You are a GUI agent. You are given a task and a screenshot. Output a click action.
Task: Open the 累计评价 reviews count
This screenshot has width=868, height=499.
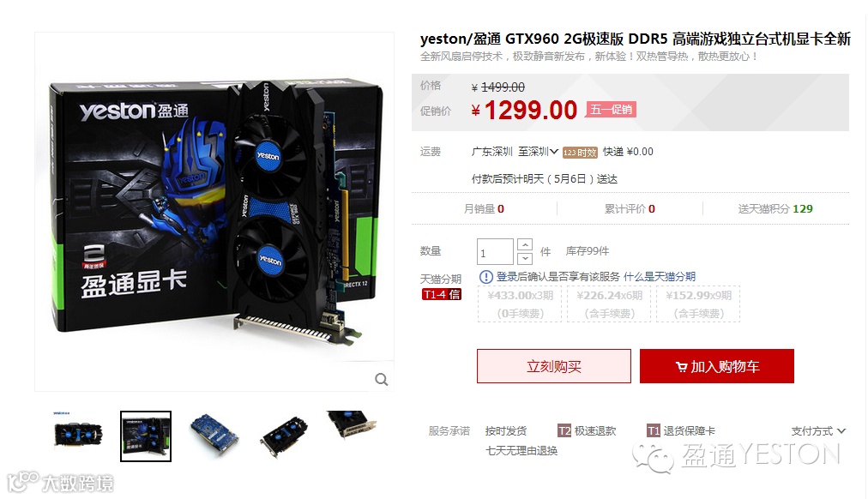[x=630, y=208]
